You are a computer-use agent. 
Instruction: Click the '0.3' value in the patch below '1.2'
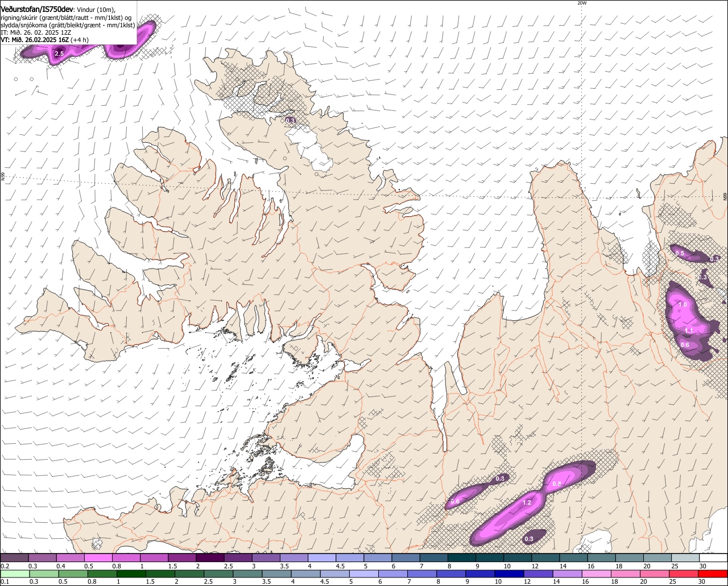point(529,539)
